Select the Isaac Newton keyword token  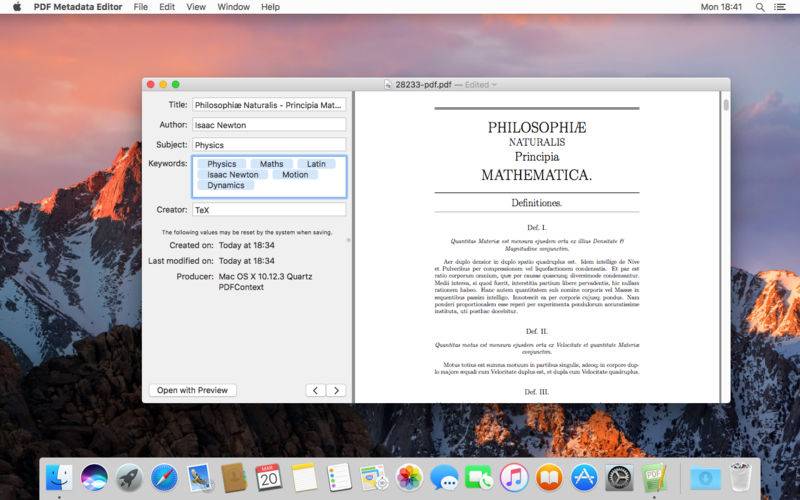pyautogui.click(x=233, y=174)
